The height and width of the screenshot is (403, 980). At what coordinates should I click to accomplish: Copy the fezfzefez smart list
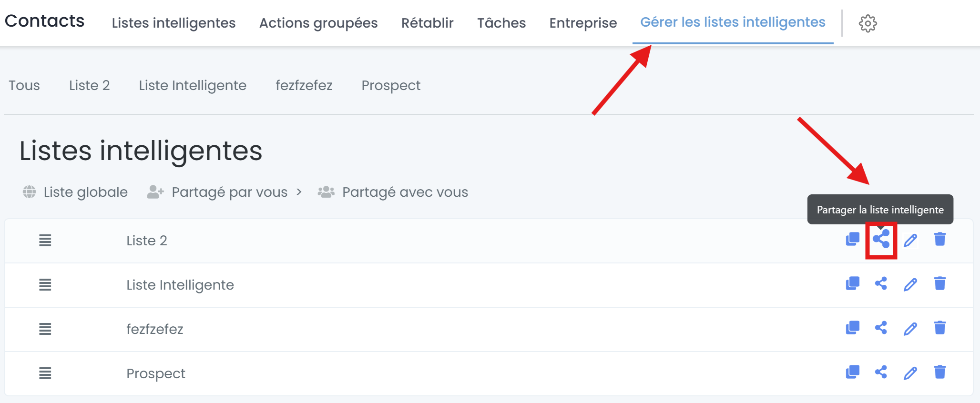(852, 328)
